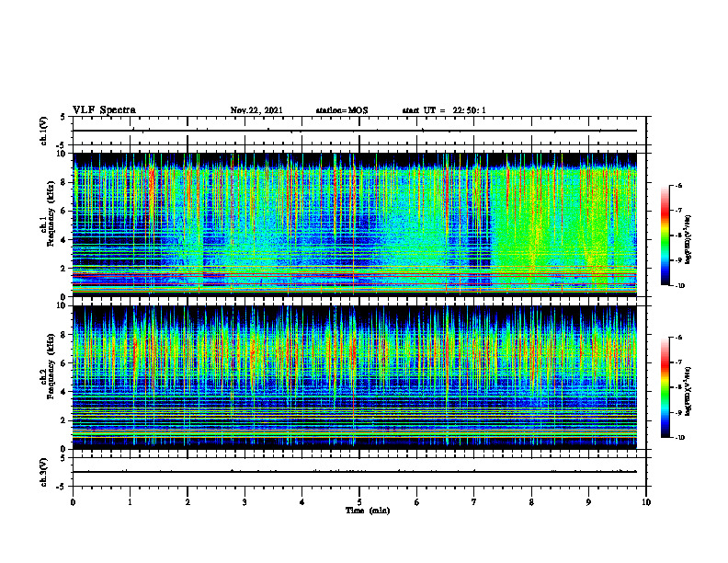Image resolution: width=728 pixels, height=563 pixels.
Task: Click the 'start UT = 22:50: 1' text
Action: [444, 110]
